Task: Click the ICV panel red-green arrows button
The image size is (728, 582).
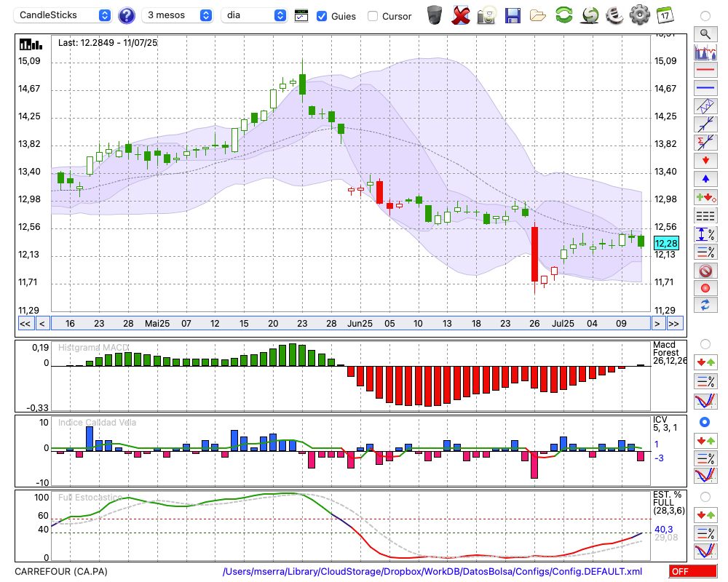Action: pyautogui.click(x=705, y=440)
